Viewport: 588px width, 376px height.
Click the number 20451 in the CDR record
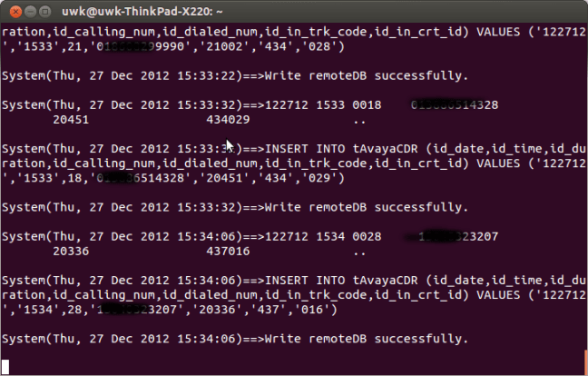[71, 120]
